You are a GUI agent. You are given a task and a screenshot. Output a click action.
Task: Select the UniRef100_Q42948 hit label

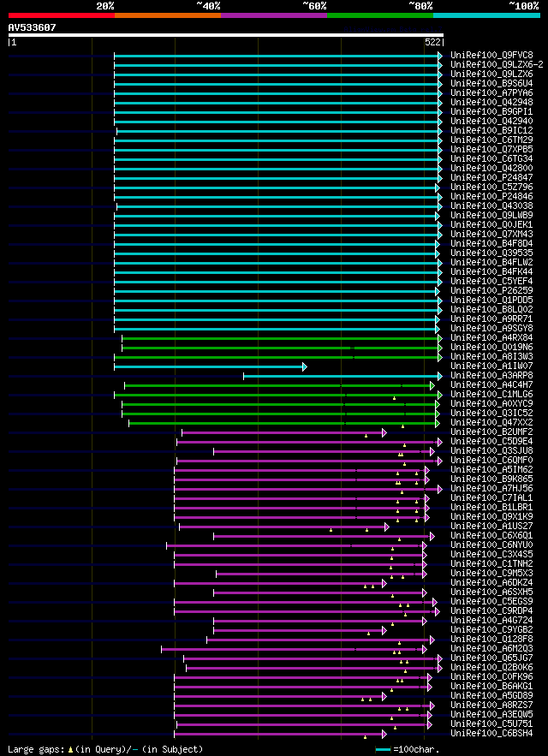tap(492, 103)
